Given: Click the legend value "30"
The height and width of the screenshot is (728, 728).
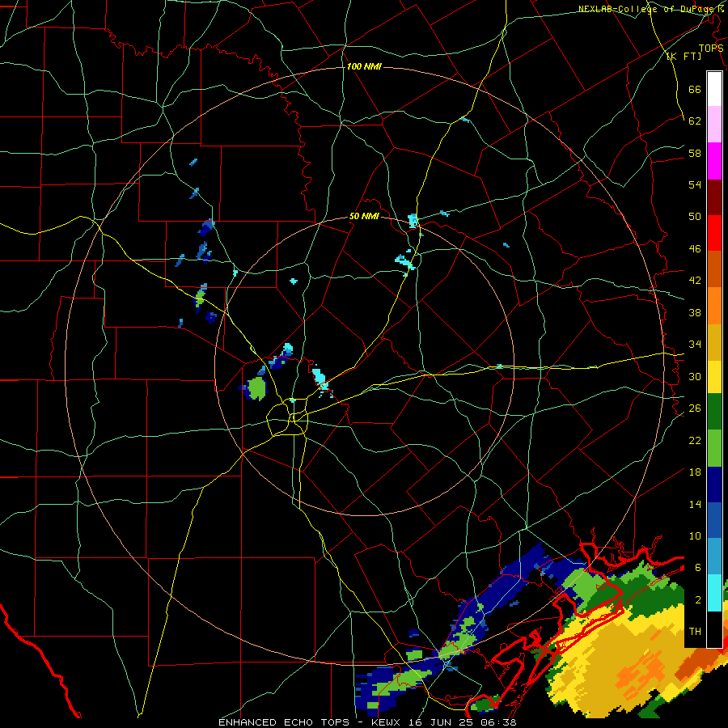Looking at the screenshot, I should (x=695, y=376).
